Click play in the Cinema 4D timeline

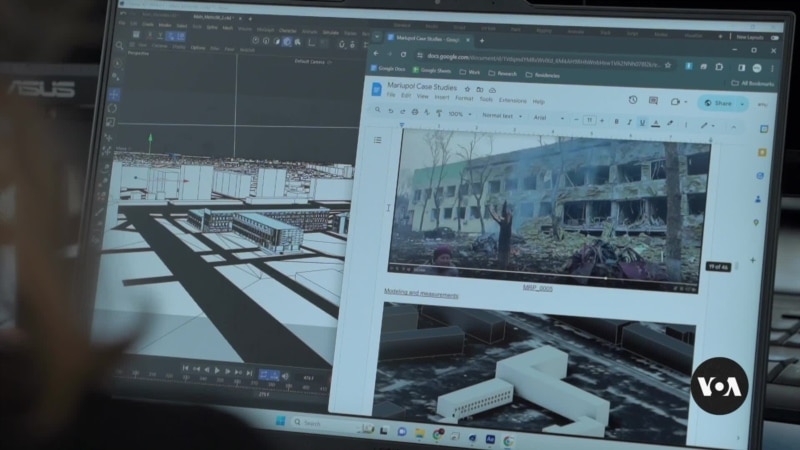[x=217, y=370]
